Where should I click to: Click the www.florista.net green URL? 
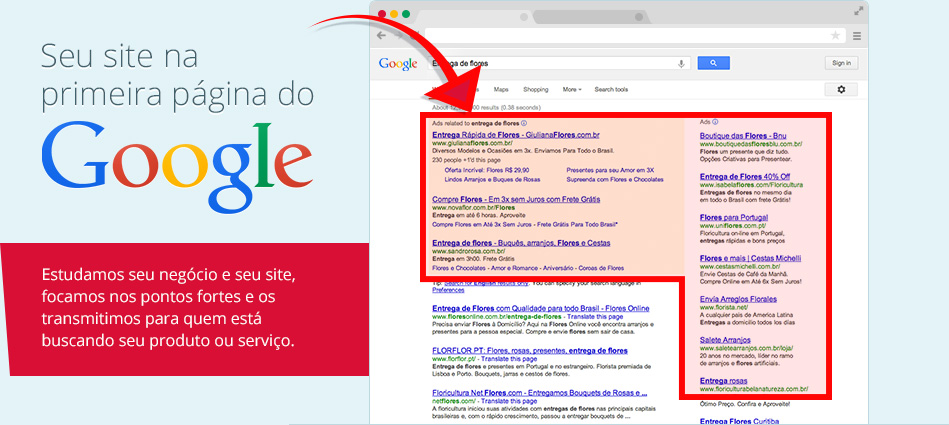click(x=724, y=308)
